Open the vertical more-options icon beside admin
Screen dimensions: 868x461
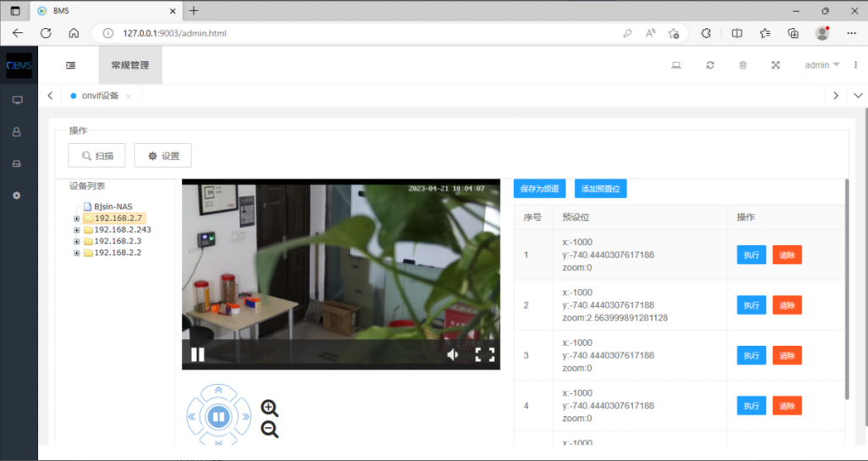856,65
